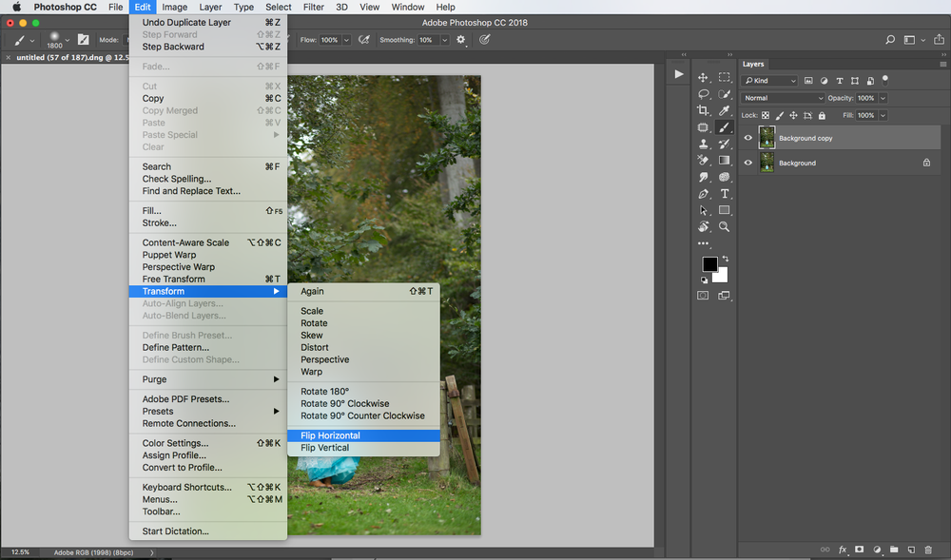This screenshot has height=560, width=951.
Task: Select the Lasso tool
Action: coord(703,94)
